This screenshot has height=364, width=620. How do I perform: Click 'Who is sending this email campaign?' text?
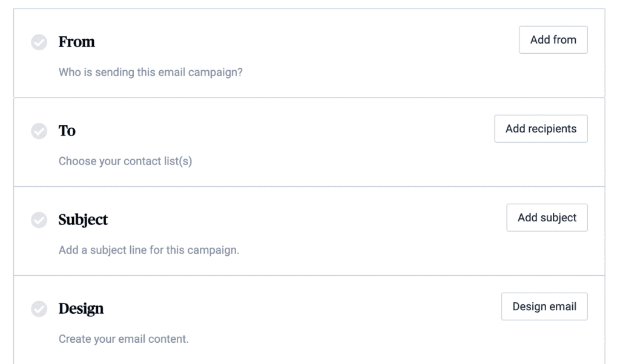151,72
